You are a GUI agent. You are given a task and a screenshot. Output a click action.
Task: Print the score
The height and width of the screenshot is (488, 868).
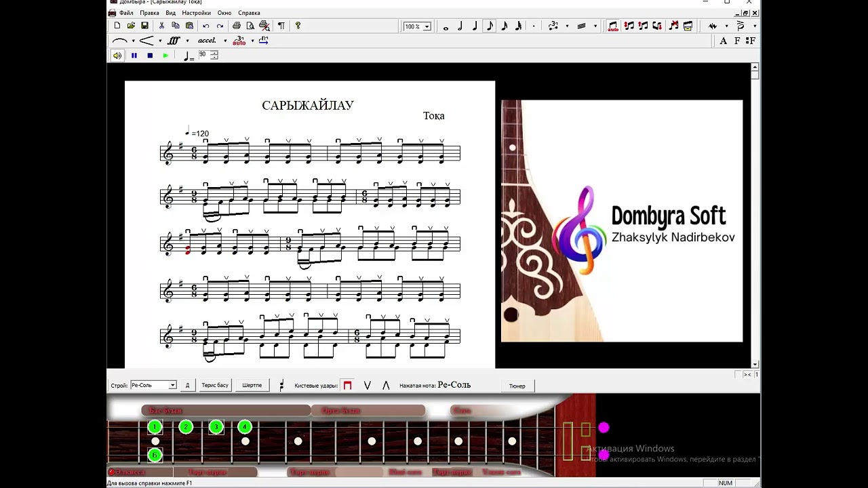coord(236,26)
